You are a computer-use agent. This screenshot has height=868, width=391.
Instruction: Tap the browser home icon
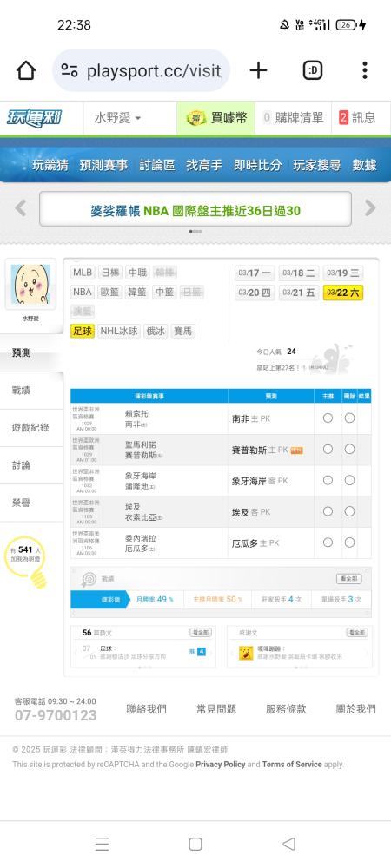[26, 70]
